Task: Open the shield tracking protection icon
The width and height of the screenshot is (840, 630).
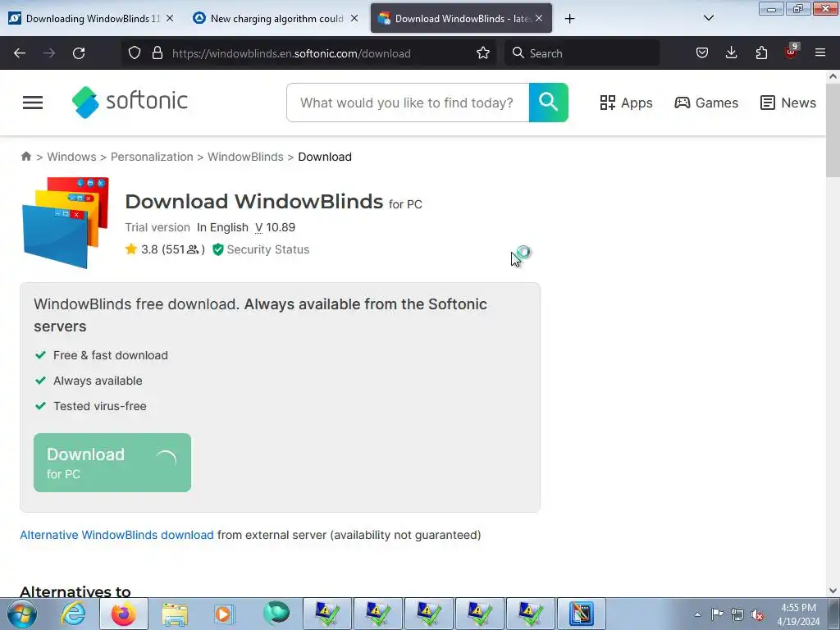Action: click(x=135, y=53)
